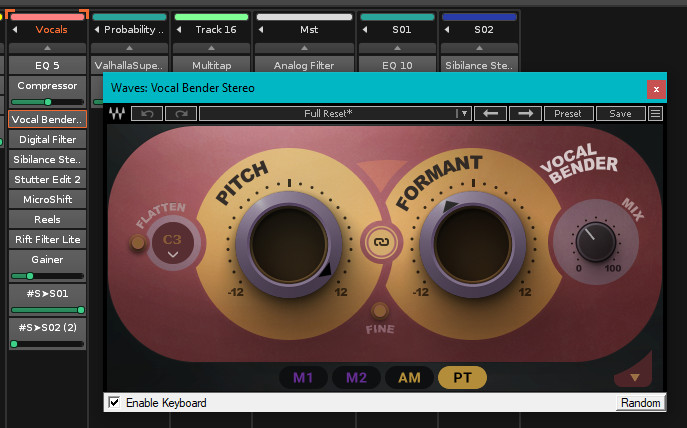Screen dimensions: 687x428
Task: Click the Random button
Action: [x=641, y=403]
